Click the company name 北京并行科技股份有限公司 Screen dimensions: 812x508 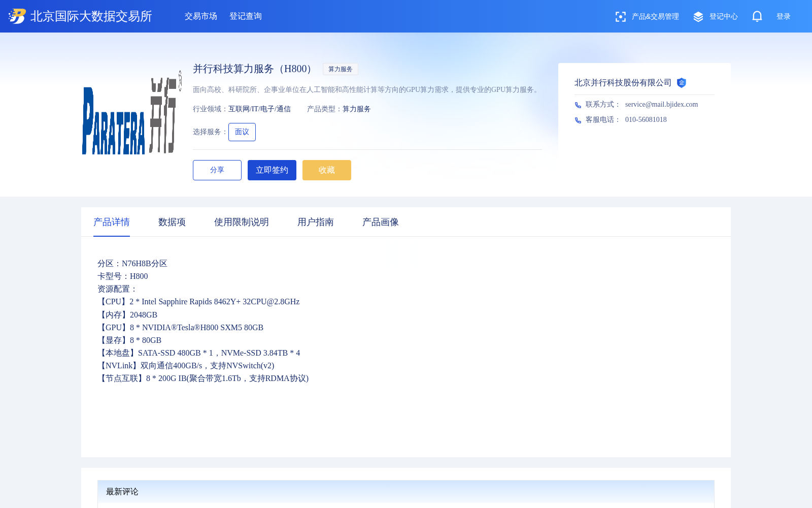pos(623,83)
